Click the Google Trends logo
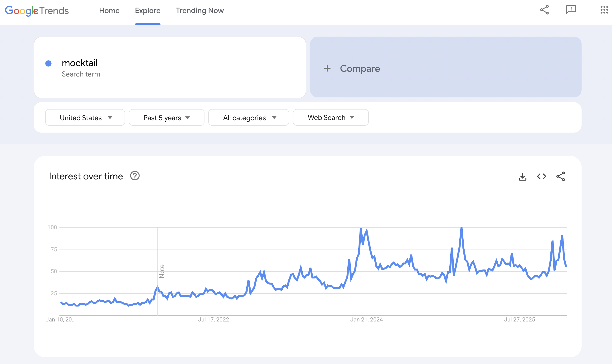The width and height of the screenshot is (612, 364). (x=37, y=10)
